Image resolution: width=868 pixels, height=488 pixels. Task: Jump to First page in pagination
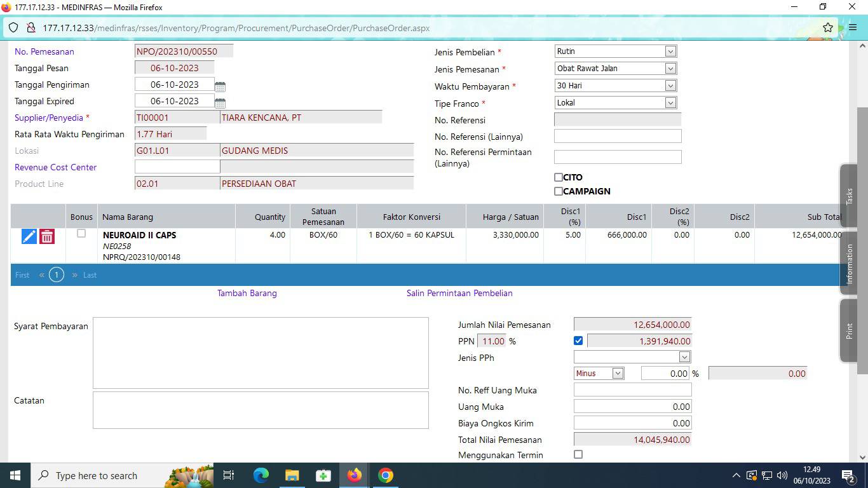coord(22,275)
